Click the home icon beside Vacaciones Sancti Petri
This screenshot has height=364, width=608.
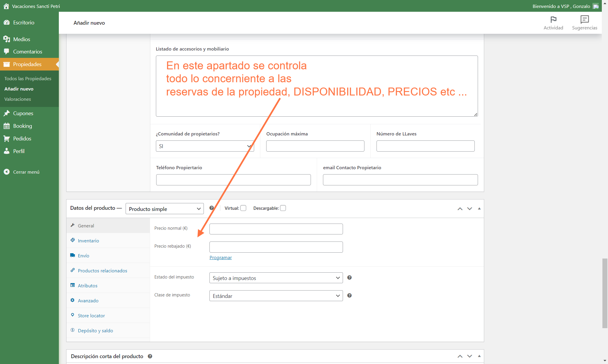click(x=6, y=6)
